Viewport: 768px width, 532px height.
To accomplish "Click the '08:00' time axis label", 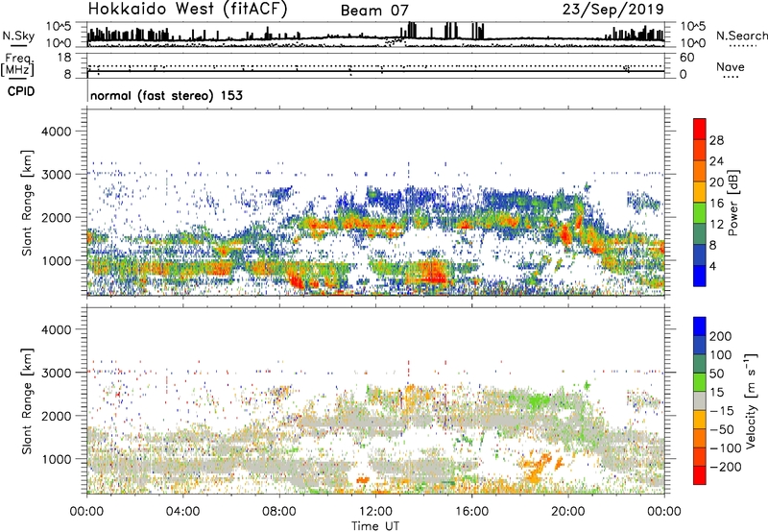I will [279, 512].
